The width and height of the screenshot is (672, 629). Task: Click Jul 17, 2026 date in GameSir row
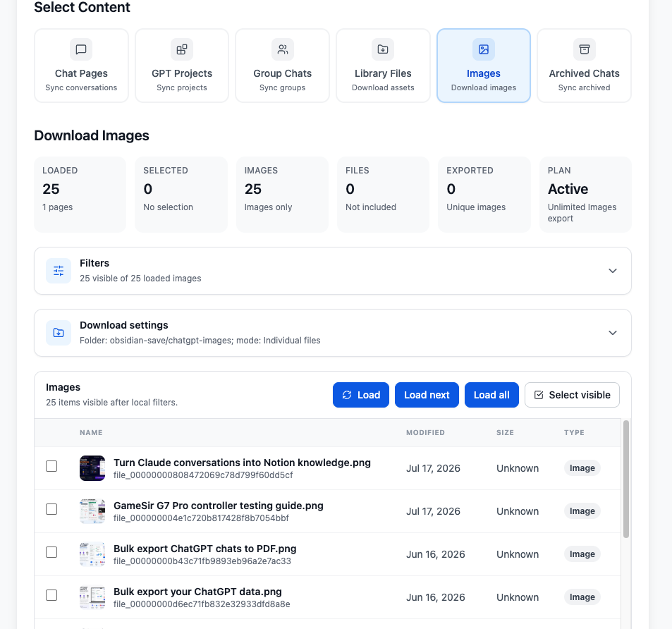(x=433, y=511)
